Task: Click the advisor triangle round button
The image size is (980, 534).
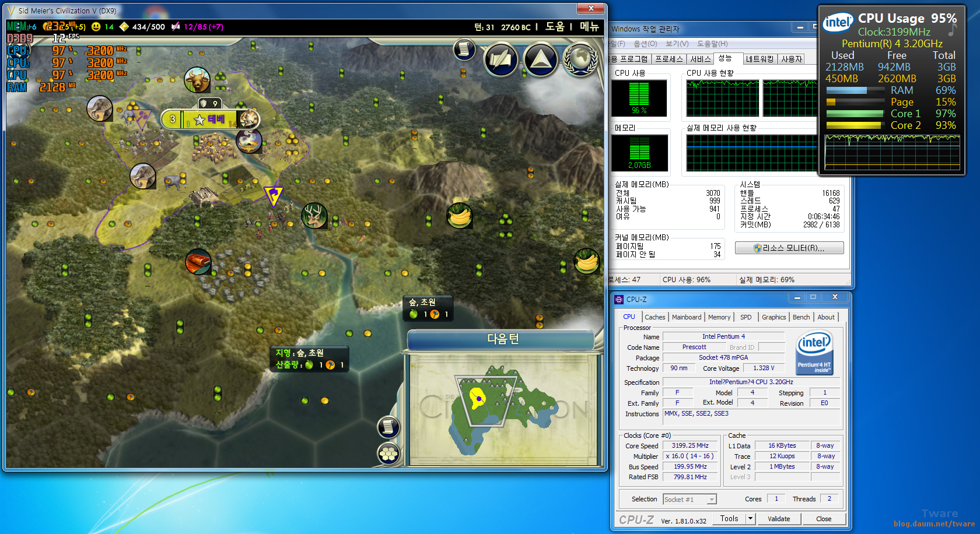Action: click(540, 59)
